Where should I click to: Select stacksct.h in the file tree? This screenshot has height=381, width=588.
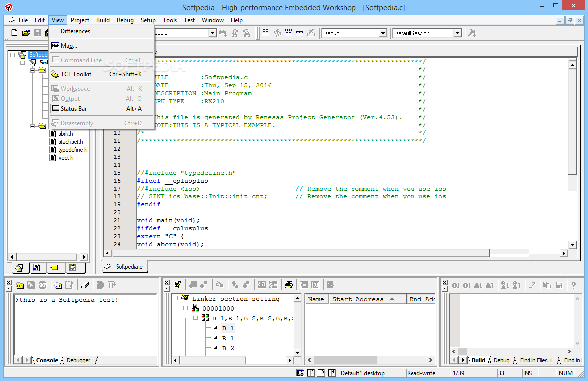click(70, 142)
